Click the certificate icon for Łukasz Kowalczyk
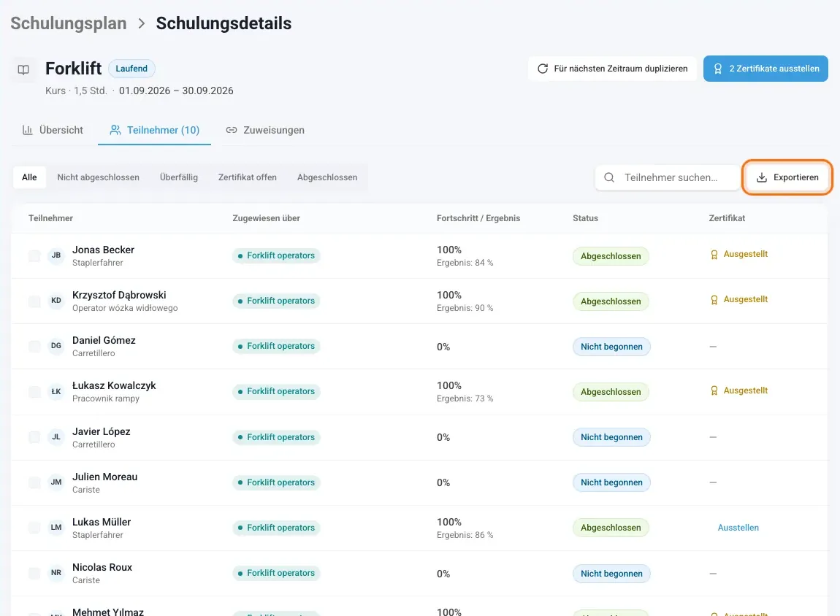The width and height of the screenshot is (840, 616). (x=714, y=390)
